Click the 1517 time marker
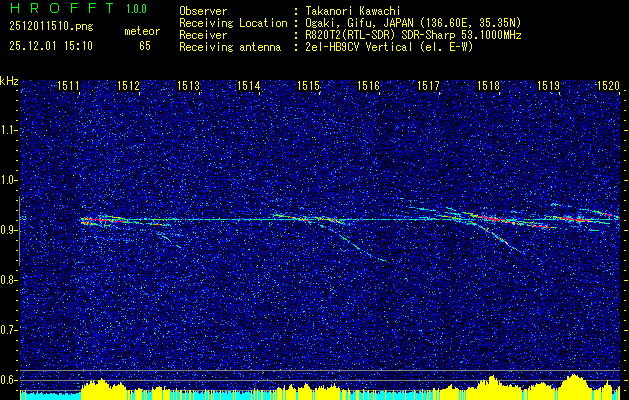Viewport: 629px width, 400px height. 428,85
